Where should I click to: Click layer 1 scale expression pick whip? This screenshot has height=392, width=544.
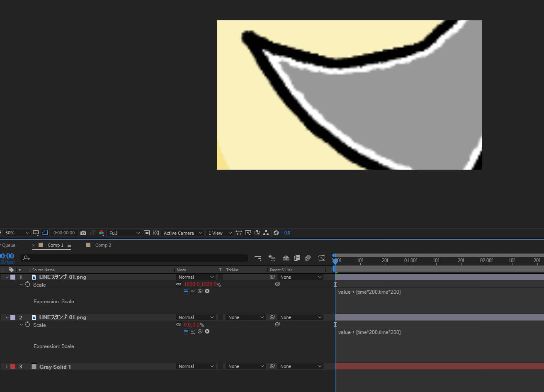coord(200,291)
